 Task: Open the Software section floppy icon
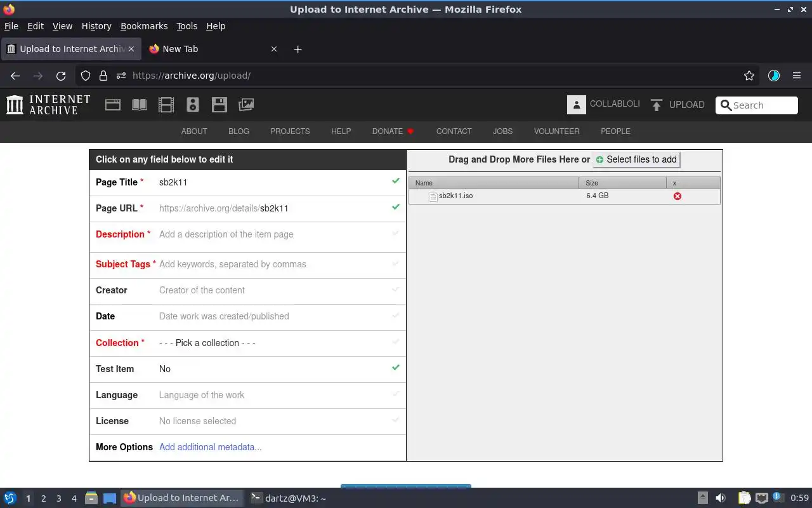[x=219, y=105]
